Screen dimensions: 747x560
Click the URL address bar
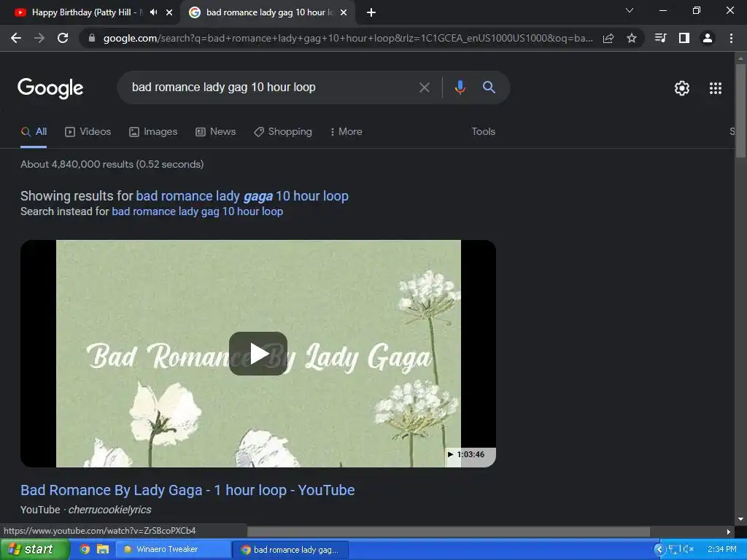[348, 38]
